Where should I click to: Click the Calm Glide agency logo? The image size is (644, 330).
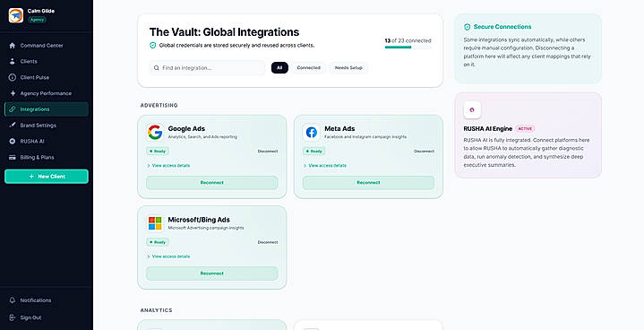16,15
